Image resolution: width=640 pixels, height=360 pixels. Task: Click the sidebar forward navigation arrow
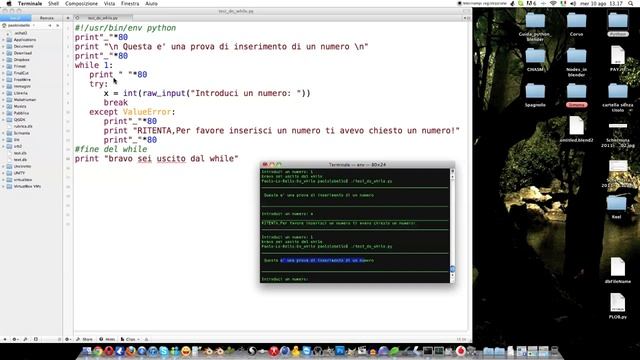coord(57,25)
